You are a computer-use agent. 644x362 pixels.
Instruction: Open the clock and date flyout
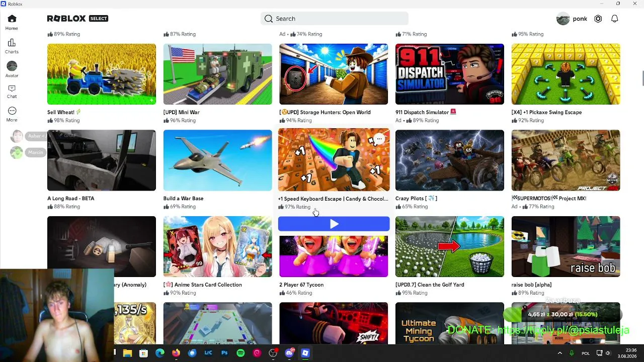pos(627,353)
